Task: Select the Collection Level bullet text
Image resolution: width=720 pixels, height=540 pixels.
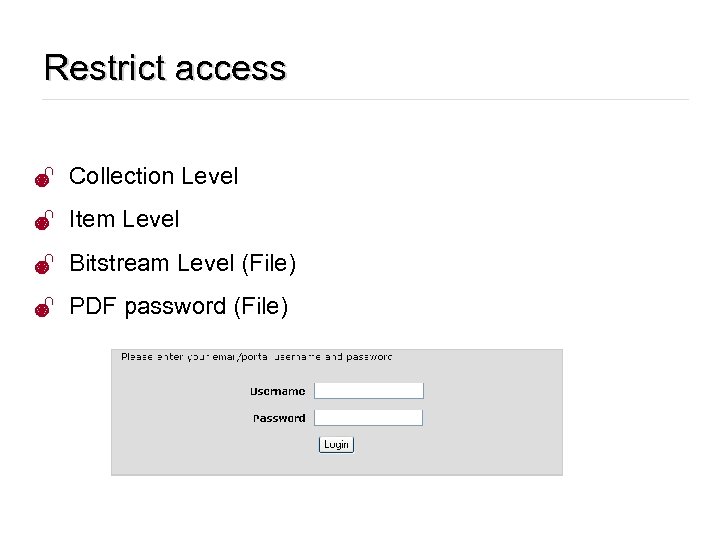Action: [x=153, y=176]
